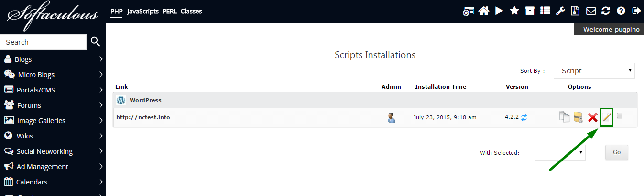Click the backup installation icon
The height and width of the screenshot is (196, 644).
(x=579, y=117)
